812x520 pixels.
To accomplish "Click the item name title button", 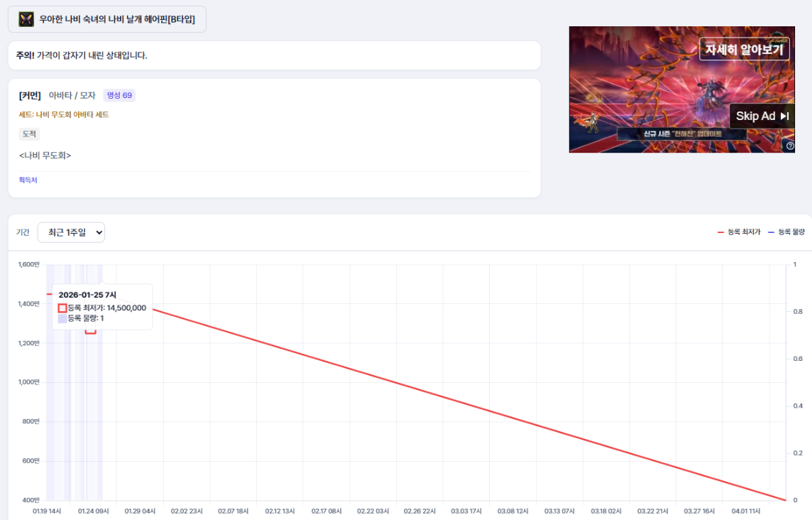I will [x=107, y=19].
